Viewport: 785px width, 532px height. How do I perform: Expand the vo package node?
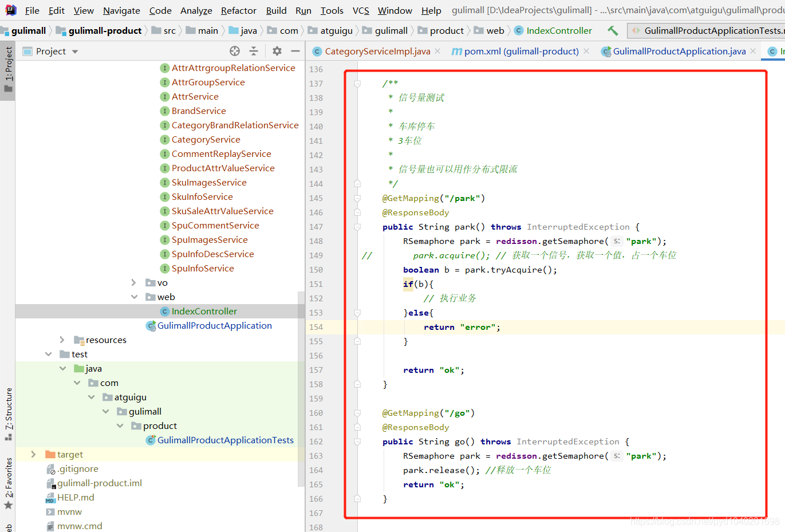pos(133,283)
